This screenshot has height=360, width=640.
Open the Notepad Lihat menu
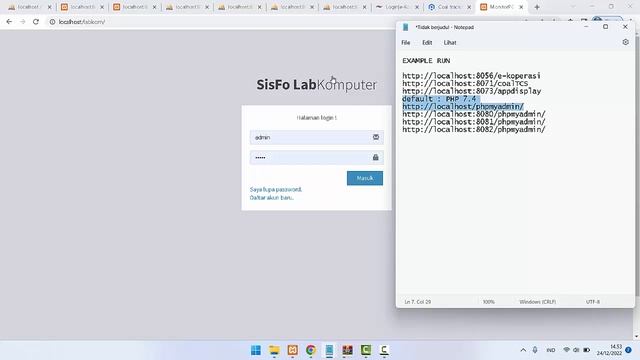(x=450, y=42)
